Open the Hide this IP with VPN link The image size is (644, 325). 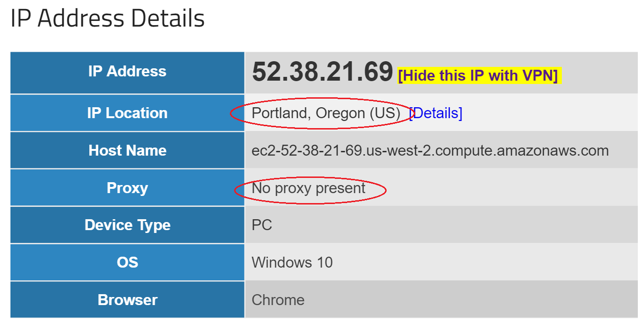click(478, 75)
